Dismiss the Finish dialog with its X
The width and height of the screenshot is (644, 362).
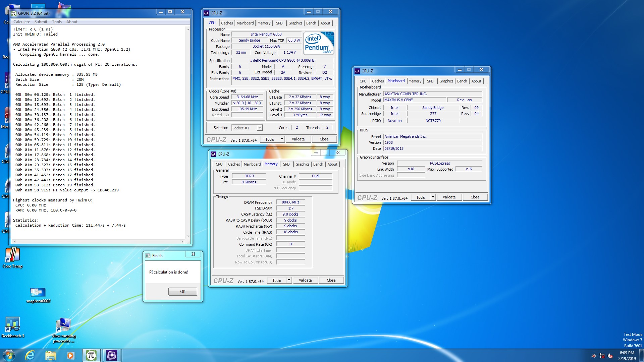[193, 254]
